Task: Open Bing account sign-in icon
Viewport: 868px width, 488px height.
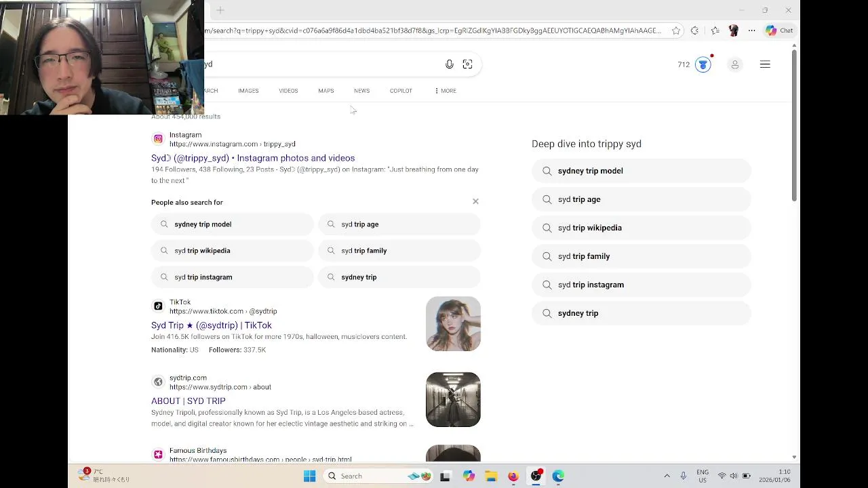Action: point(734,64)
